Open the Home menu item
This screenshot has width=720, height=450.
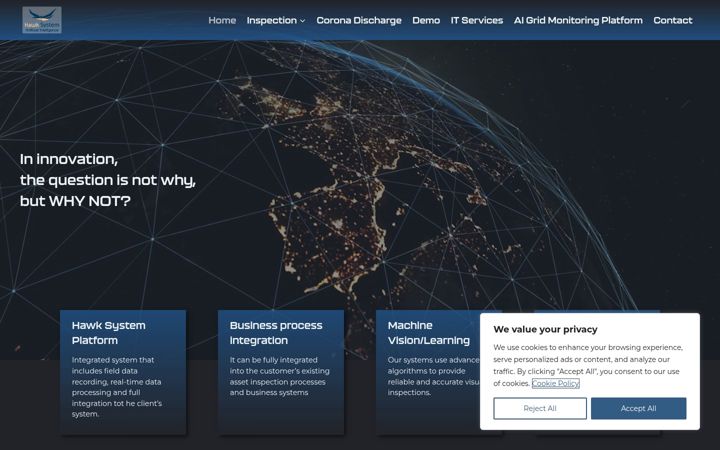[x=222, y=20]
